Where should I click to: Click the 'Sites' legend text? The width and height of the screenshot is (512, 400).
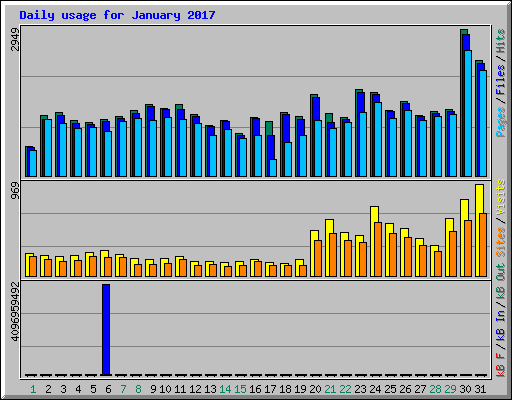[500, 242]
